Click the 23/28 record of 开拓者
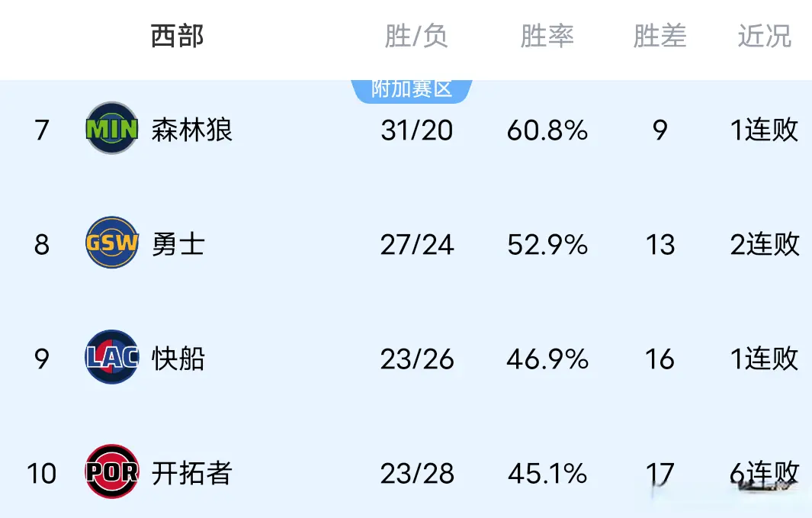Image resolution: width=812 pixels, height=518 pixels. (416, 474)
